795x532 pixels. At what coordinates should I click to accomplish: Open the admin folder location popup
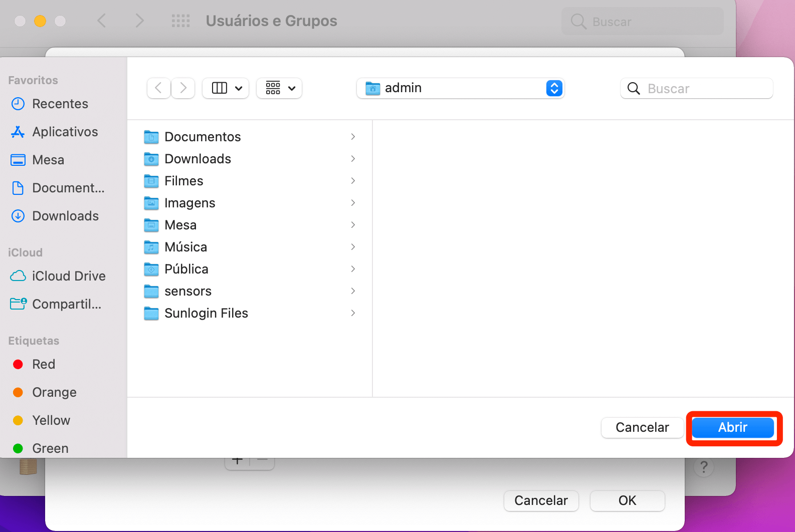click(x=460, y=88)
